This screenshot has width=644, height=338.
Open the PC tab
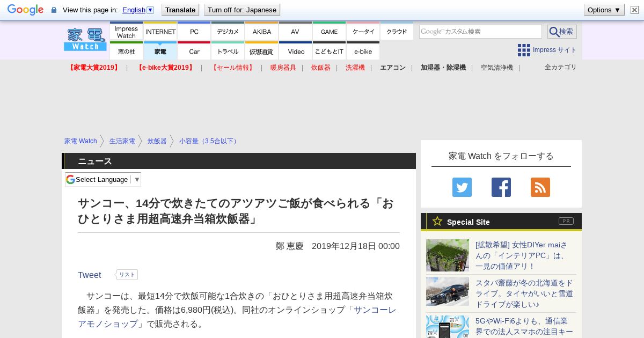click(194, 32)
